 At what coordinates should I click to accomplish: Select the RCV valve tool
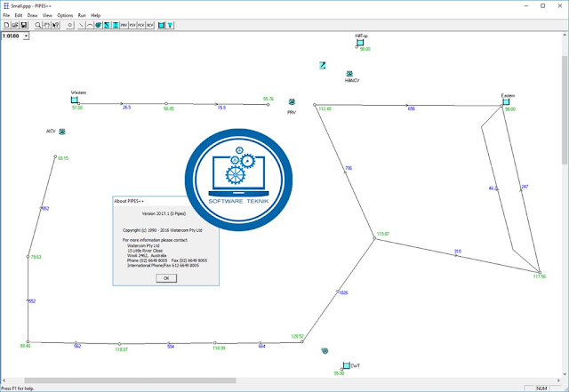(150, 25)
